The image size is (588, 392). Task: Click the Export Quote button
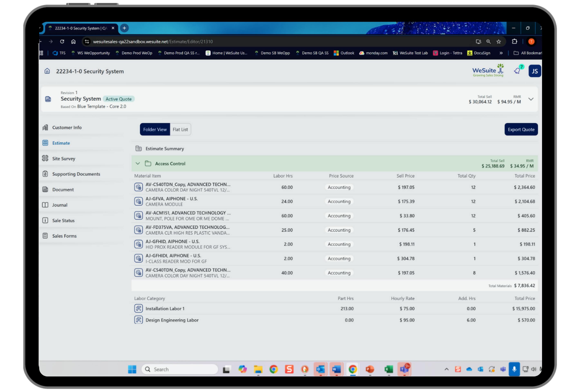521,129
